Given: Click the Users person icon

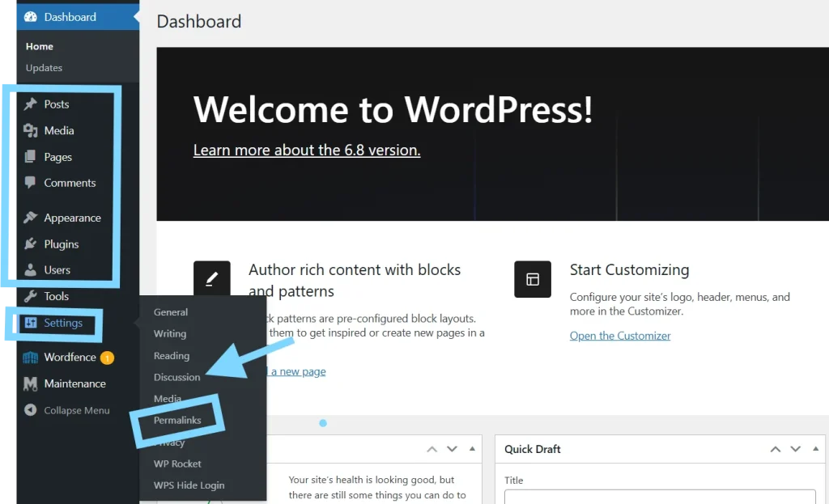Looking at the screenshot, I should click(x=31, y=270).
